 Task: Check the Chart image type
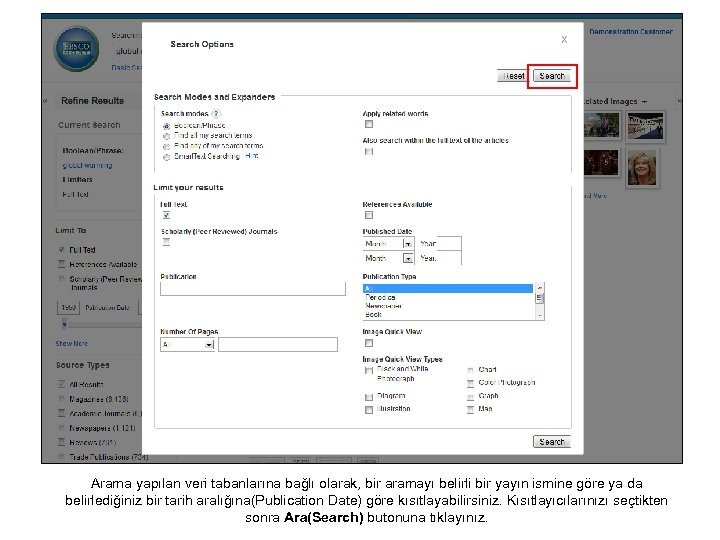point(470,370)
